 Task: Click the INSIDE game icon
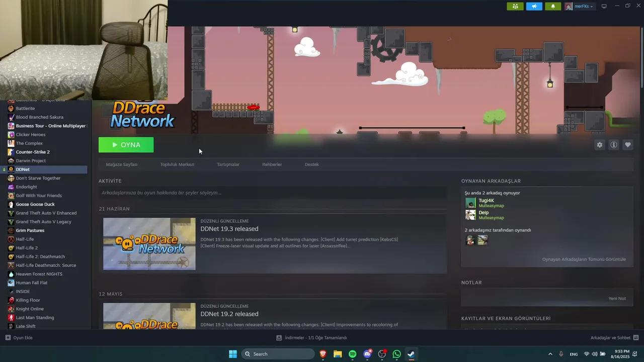coord(11,291)
